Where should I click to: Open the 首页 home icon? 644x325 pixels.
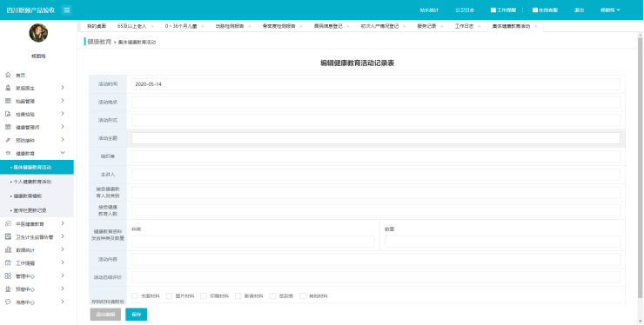[8, 75]
